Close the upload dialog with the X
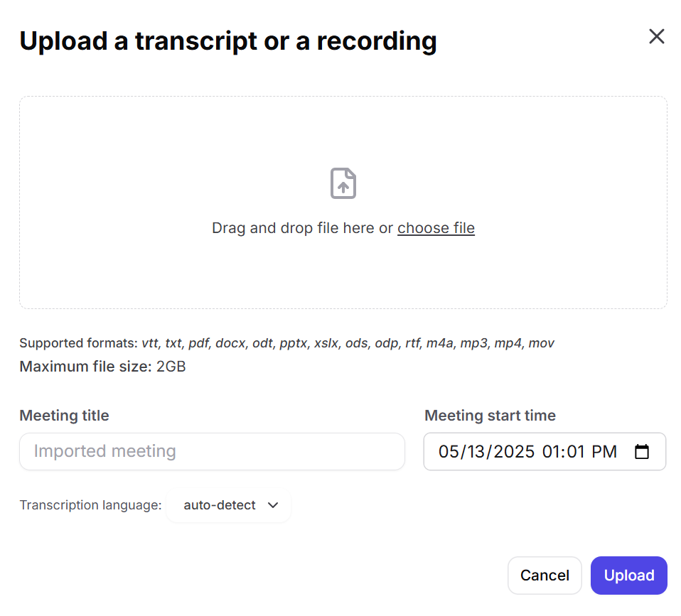Viewport: 681px width, 616px height. tap(656, 37)
